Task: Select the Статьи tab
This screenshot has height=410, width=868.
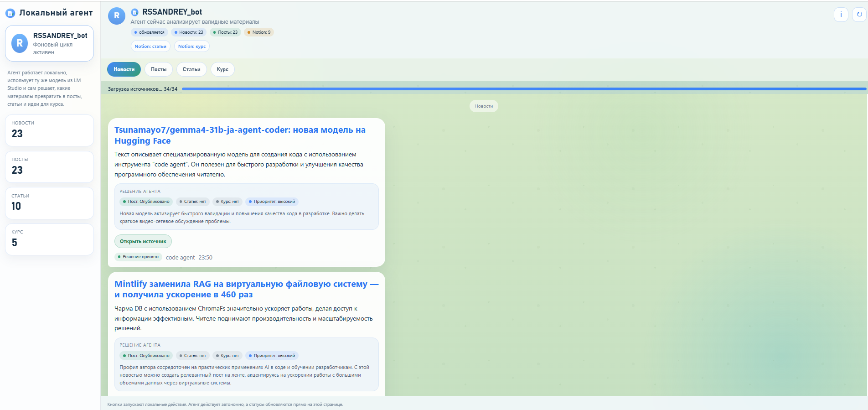Action: click(191, 69)
